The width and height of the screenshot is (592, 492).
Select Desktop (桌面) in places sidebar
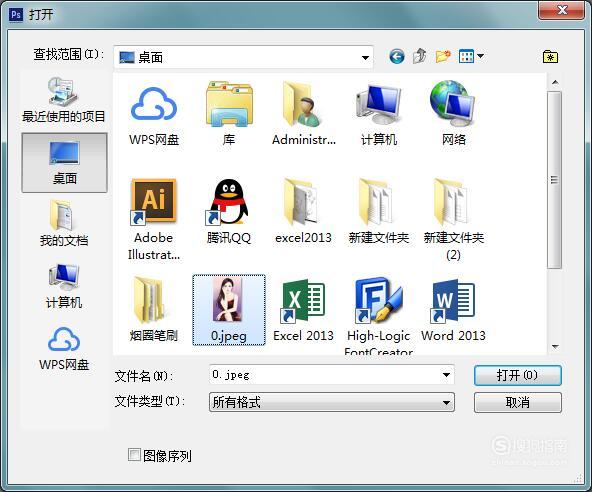click(64, 163)
